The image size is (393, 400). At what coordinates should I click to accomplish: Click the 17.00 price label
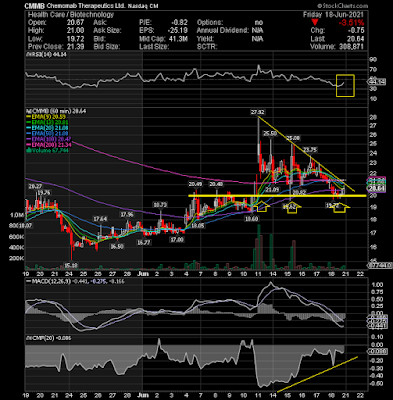tap(177, 239)
